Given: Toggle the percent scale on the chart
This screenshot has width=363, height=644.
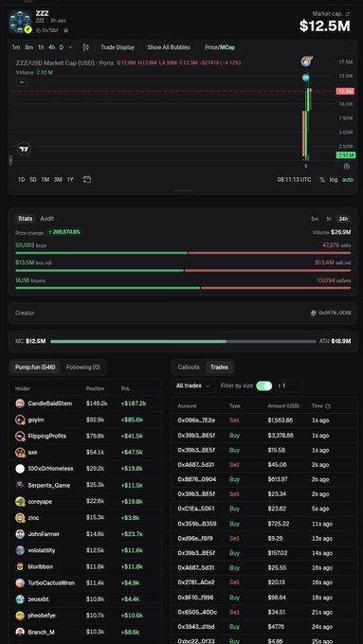Looking at the screenshot, I should [x=322, y=180].
